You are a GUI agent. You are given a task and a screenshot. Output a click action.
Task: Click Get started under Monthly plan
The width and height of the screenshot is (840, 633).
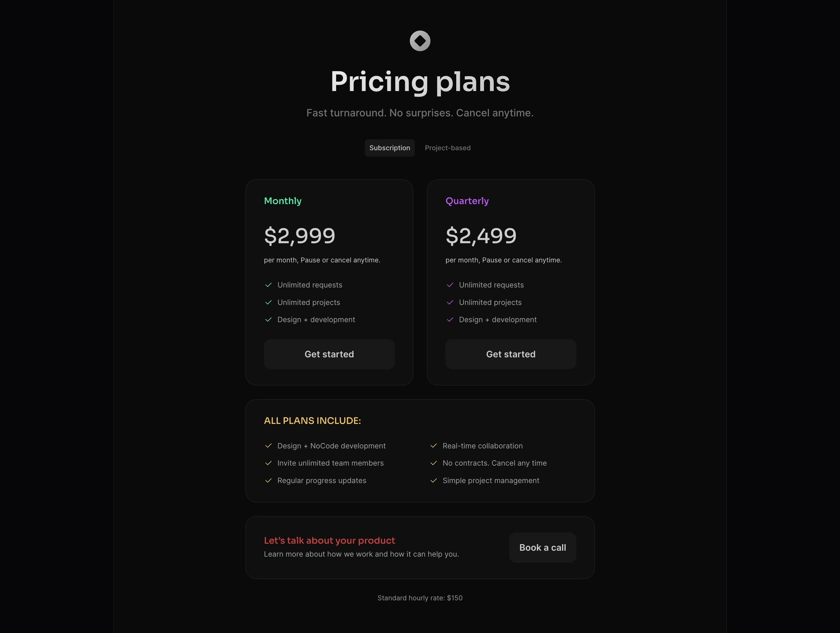(329, 354)
